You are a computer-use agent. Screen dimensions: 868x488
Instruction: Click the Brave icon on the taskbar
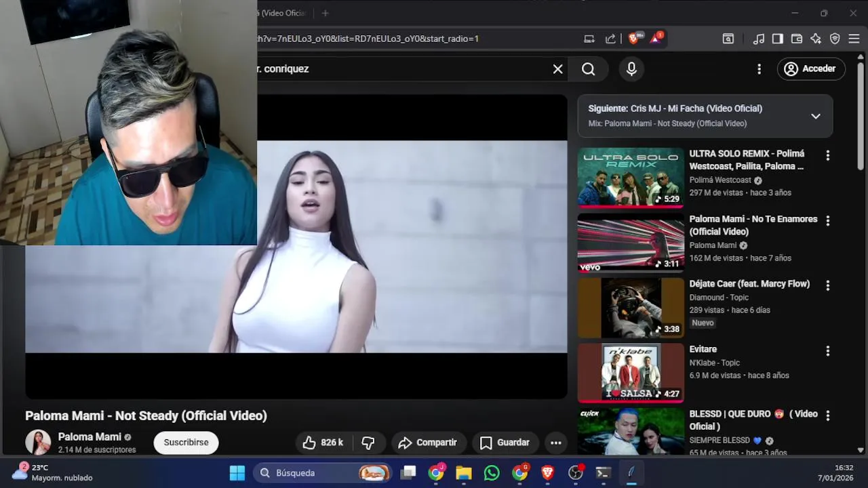[x=547, y=473]
